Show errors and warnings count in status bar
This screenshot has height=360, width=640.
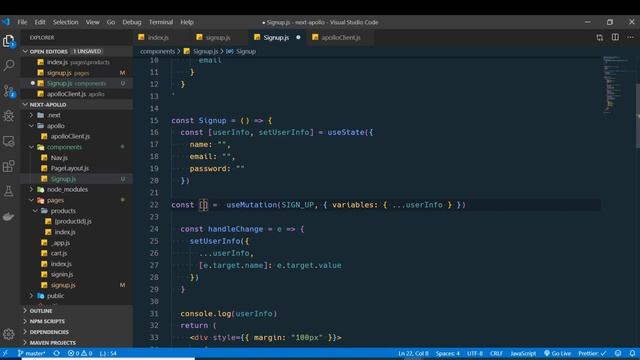coord(80,353)
